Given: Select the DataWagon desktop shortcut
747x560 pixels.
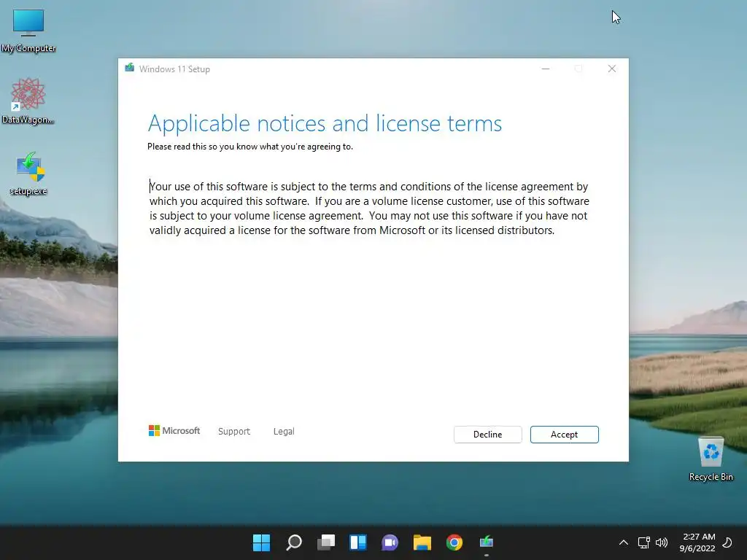Looking at the screenshot, I should pyautogui.click(x=28, y=101).
